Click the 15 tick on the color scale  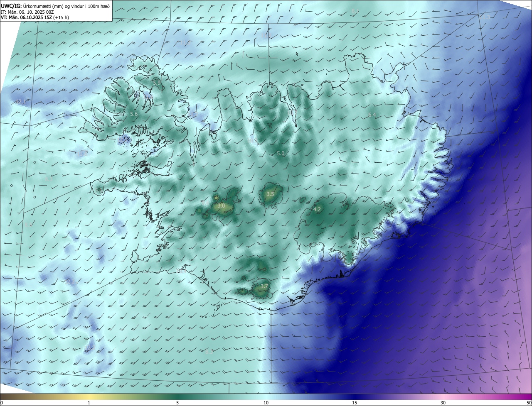pos(355,403)
